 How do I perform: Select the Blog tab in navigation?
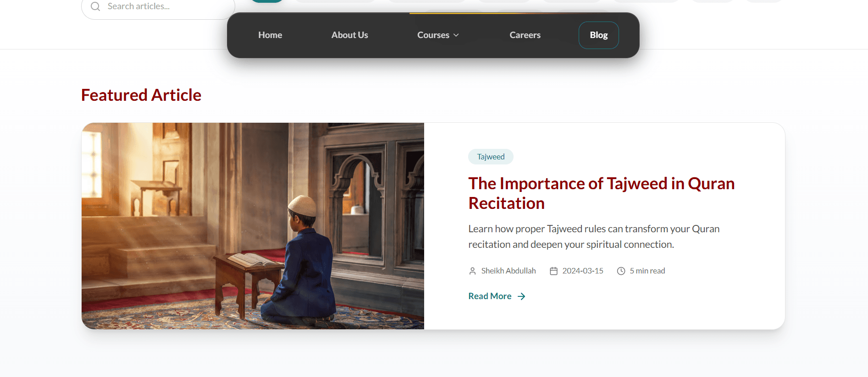coord(598,35)
